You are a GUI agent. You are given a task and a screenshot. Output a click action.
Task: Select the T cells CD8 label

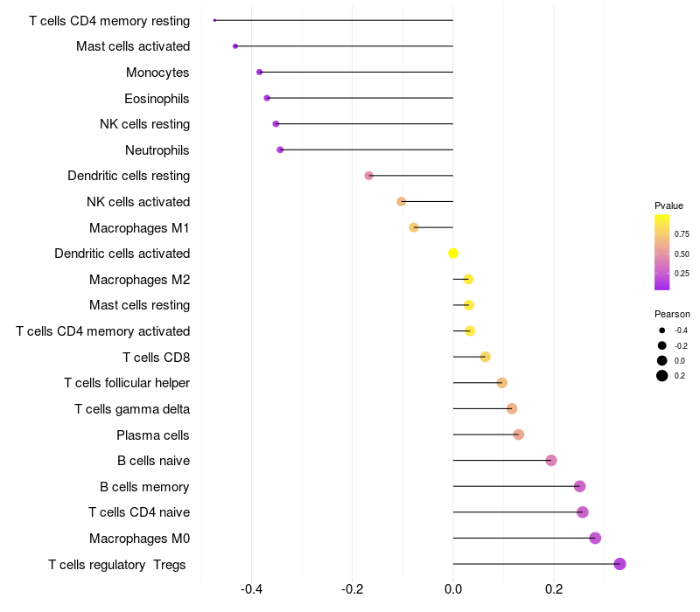(157, 358)
